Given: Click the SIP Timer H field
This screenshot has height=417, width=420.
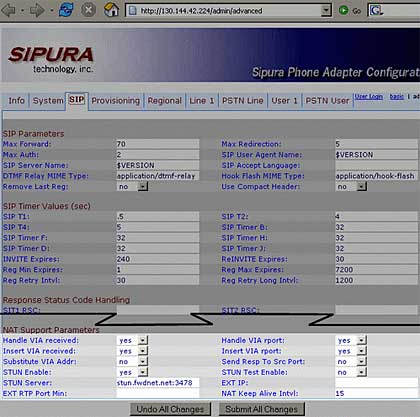Looking at the screenshot, I should click(x=376, y=238).
